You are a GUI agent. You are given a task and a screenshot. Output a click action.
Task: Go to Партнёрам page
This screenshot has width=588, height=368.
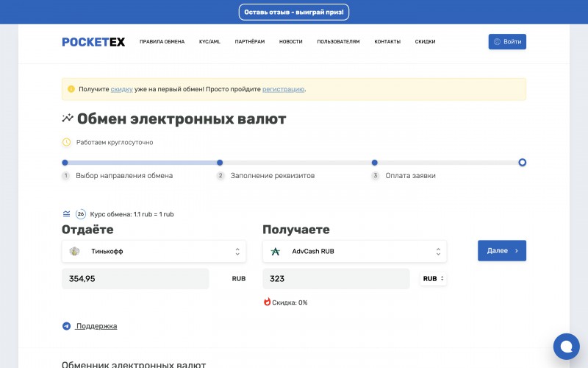(250, 42)
